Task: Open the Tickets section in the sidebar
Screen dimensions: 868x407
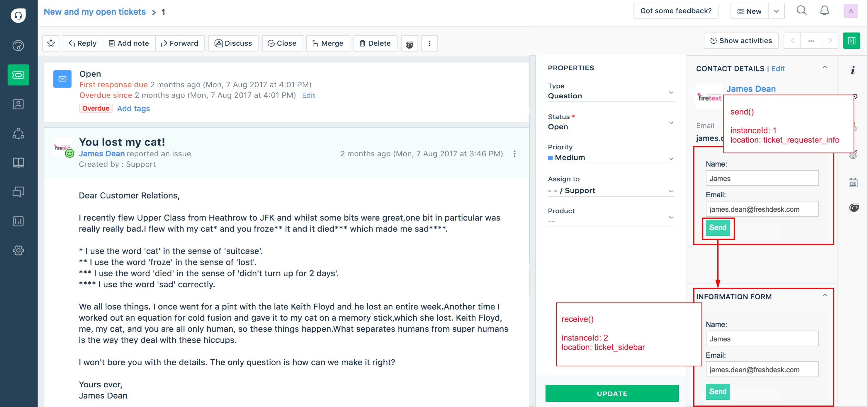Action: tap(18, 75)
